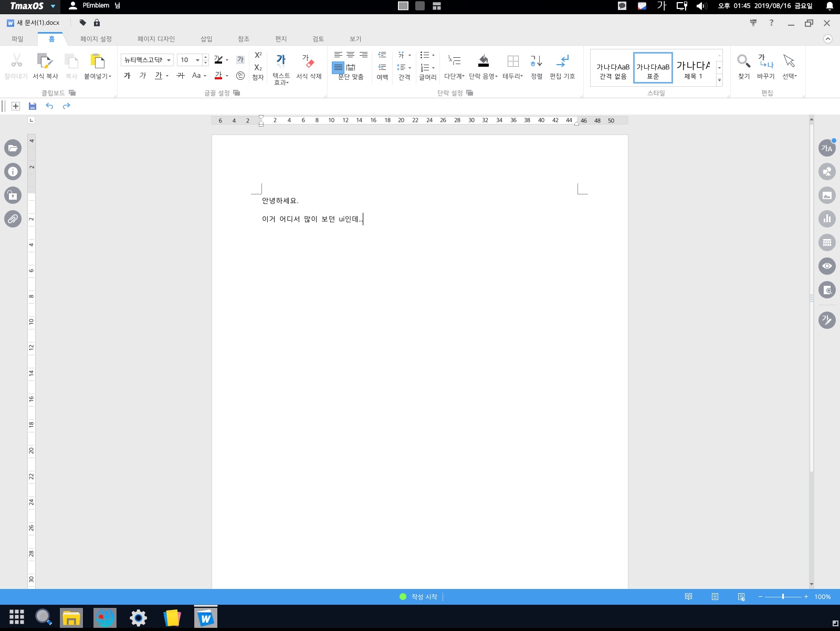Screen dimensions: 840x631
Task: Open the 페이지 설정 tab
Action: coord(96,39)
